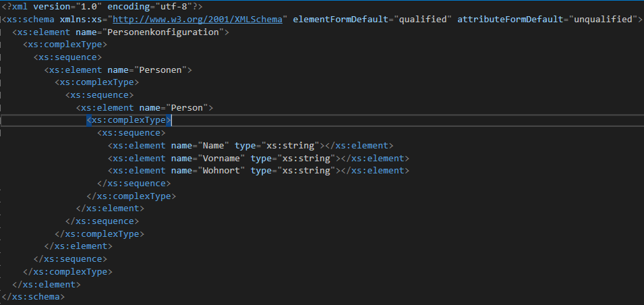Click the "Wohnort" name value
The height and width of the screenshot is (305, 644).
(221, 171)
